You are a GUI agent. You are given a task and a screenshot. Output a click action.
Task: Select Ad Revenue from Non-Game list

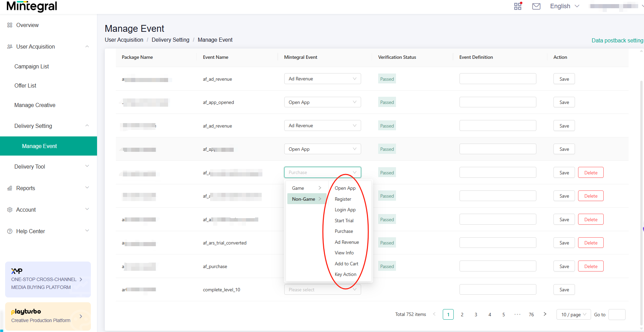(x=347, y=242)
